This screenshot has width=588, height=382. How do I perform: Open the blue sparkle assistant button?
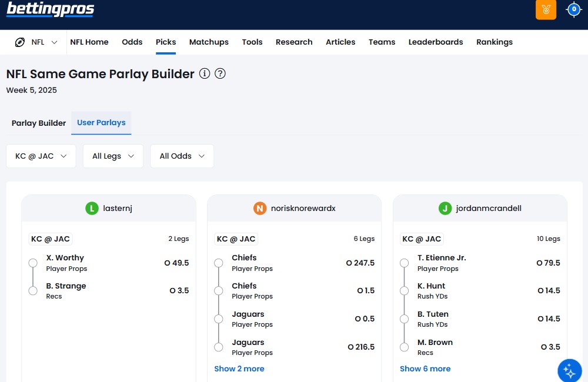point(569,370)
